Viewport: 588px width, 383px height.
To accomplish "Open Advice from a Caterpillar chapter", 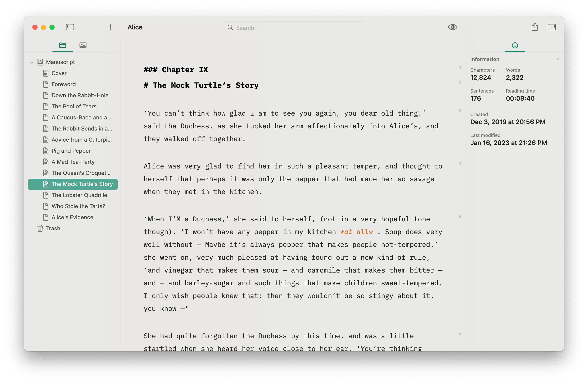I will (x=73, y=140).
